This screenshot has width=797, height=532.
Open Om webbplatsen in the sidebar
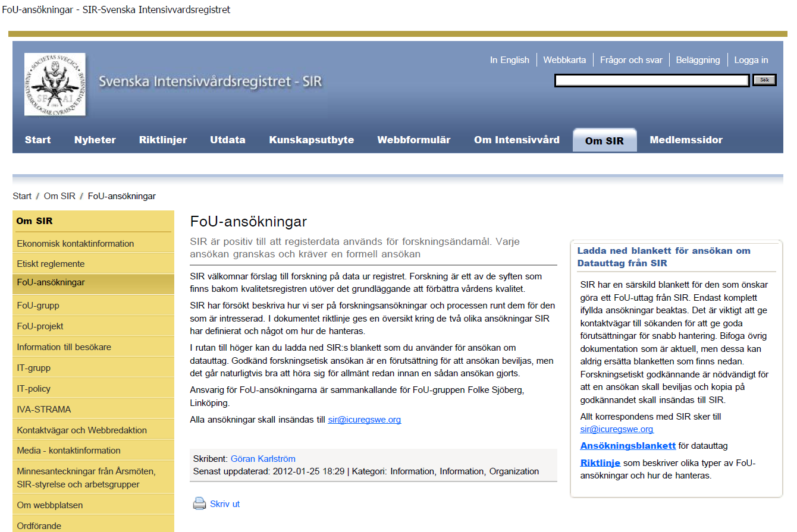[50, 505]
